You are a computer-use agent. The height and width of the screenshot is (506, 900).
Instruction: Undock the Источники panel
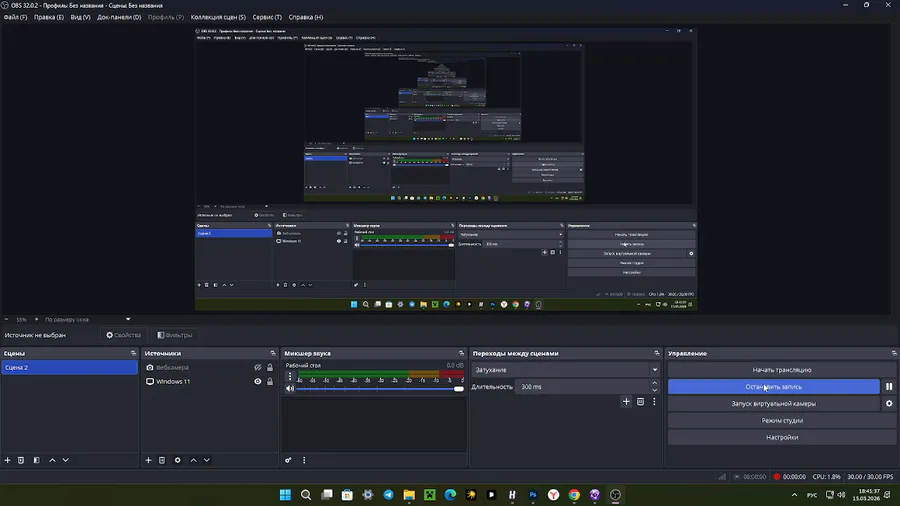click(x=273, y=353)
